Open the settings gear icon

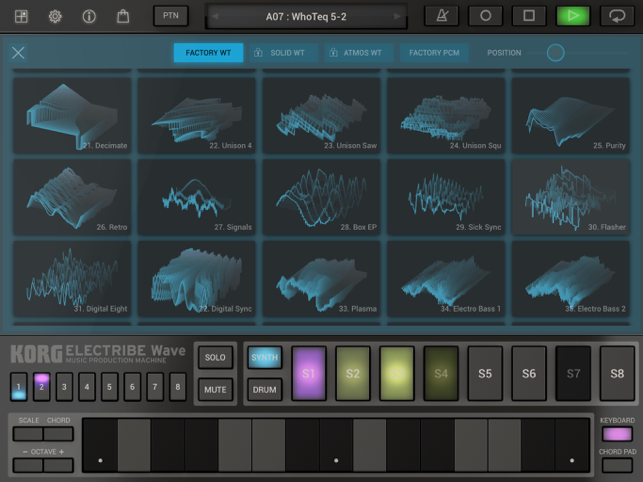55,16
